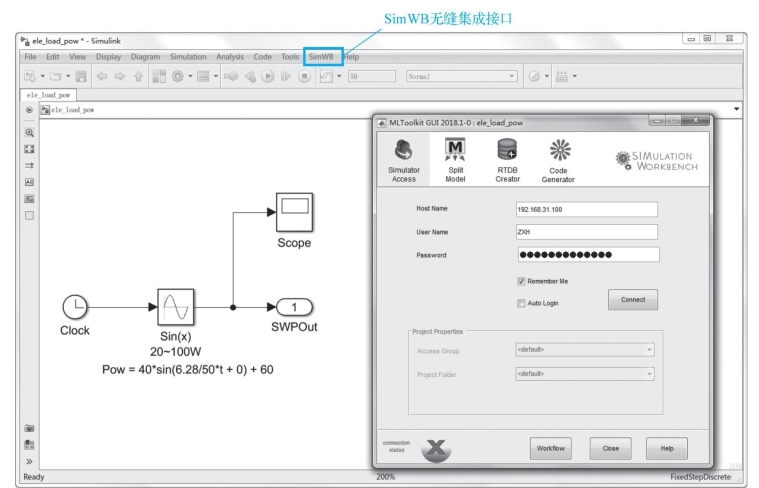Expand the Model Configuration dropdown arrow

tap(190, 76)
